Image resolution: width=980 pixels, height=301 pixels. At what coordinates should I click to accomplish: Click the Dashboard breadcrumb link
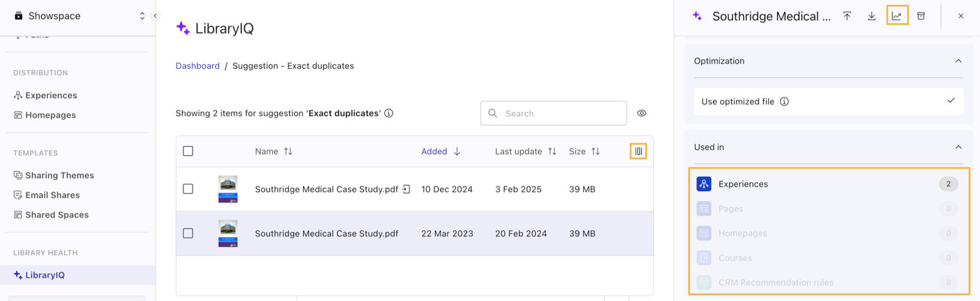pyautogui.click(x=197, y=66)
